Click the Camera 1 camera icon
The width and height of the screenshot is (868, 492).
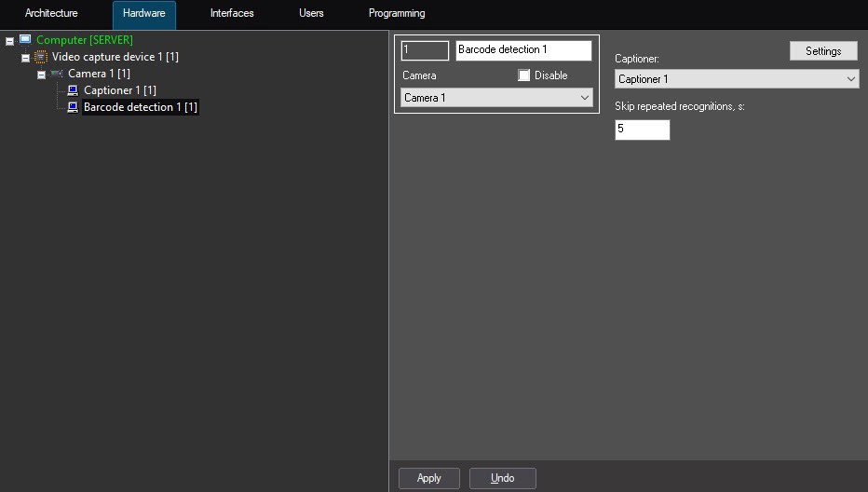(57, 73)
